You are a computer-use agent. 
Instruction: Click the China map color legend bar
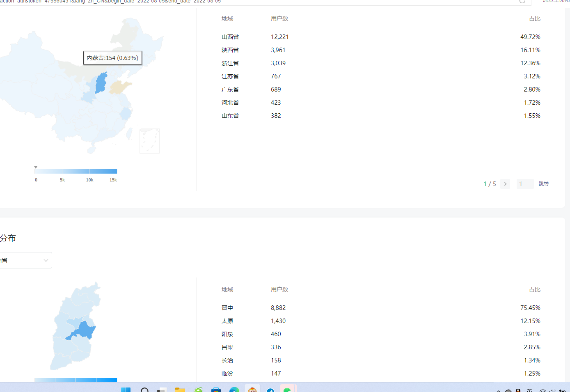point(76,171)
